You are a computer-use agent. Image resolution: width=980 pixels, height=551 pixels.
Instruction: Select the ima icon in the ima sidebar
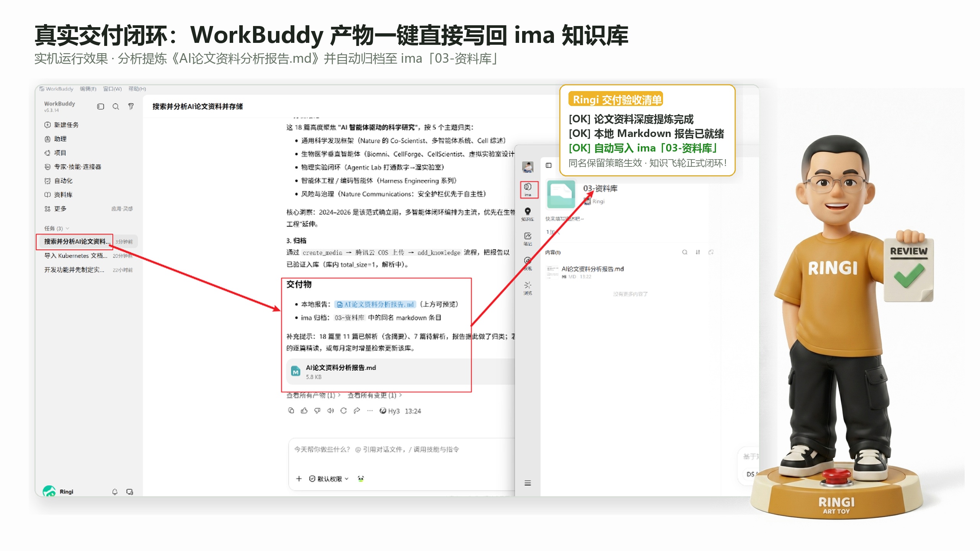pyautogui.click(x=528, y=189)
